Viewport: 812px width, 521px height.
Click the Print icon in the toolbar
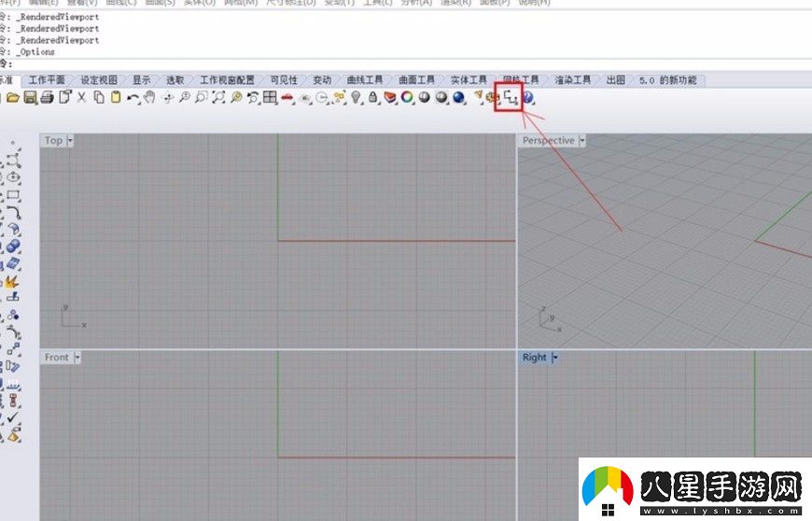tap(47, 97)
